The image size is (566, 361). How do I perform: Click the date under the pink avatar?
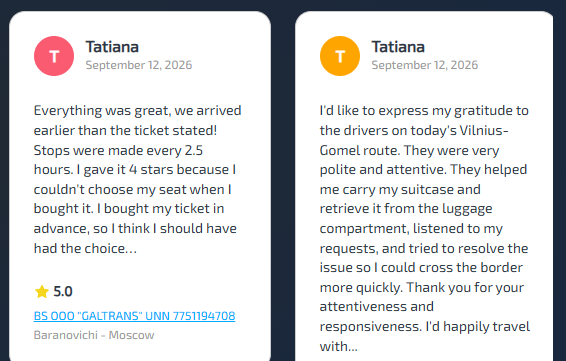click(x=139, y=65)
